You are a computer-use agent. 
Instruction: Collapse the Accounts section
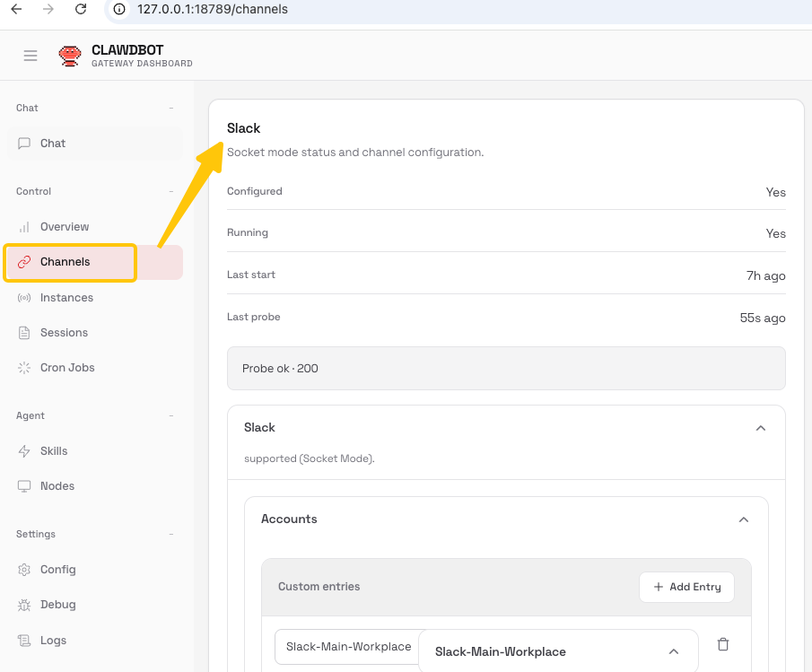743,519
